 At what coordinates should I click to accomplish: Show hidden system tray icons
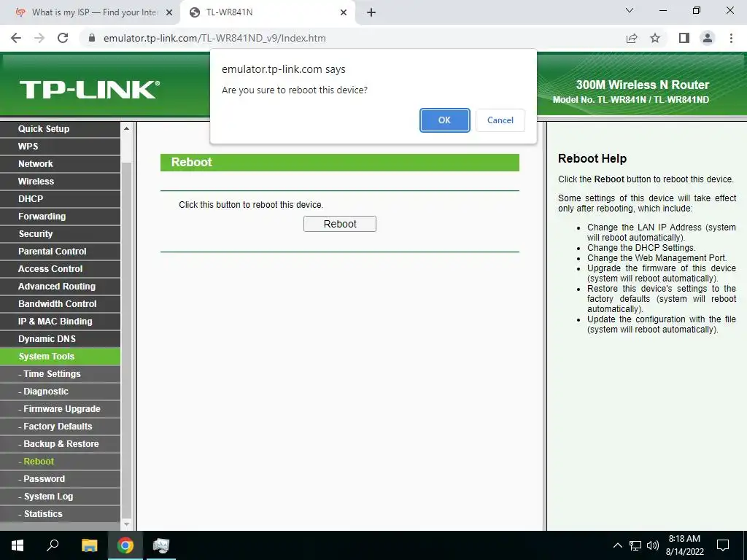click(617, 545)
